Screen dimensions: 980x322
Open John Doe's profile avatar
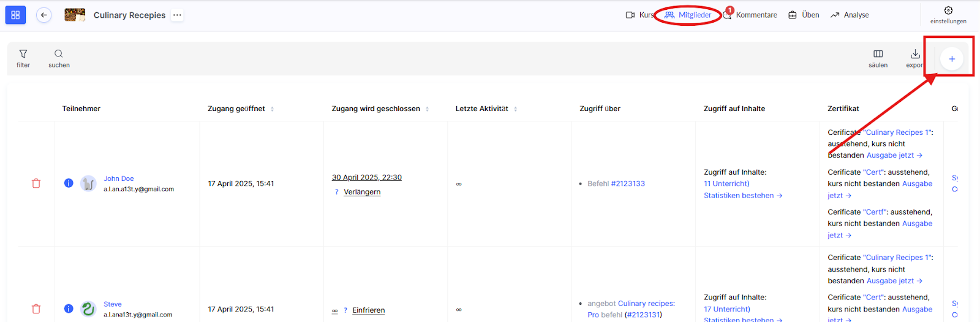(x=88, y=183)
